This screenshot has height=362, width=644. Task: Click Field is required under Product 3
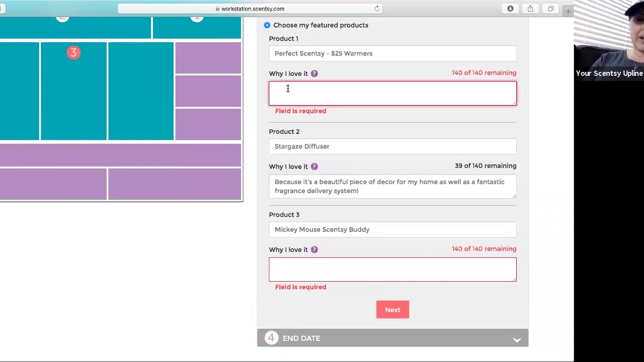[300, 287]
